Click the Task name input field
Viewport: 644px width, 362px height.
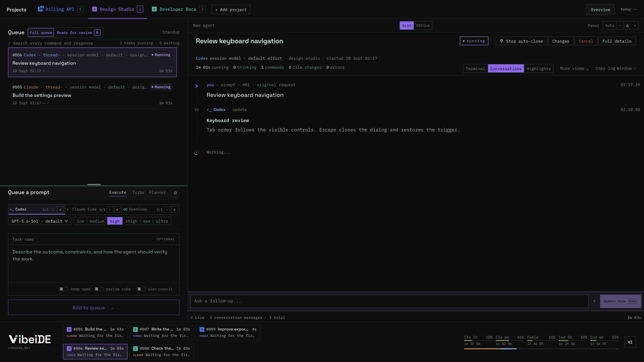tap(94, 239)
